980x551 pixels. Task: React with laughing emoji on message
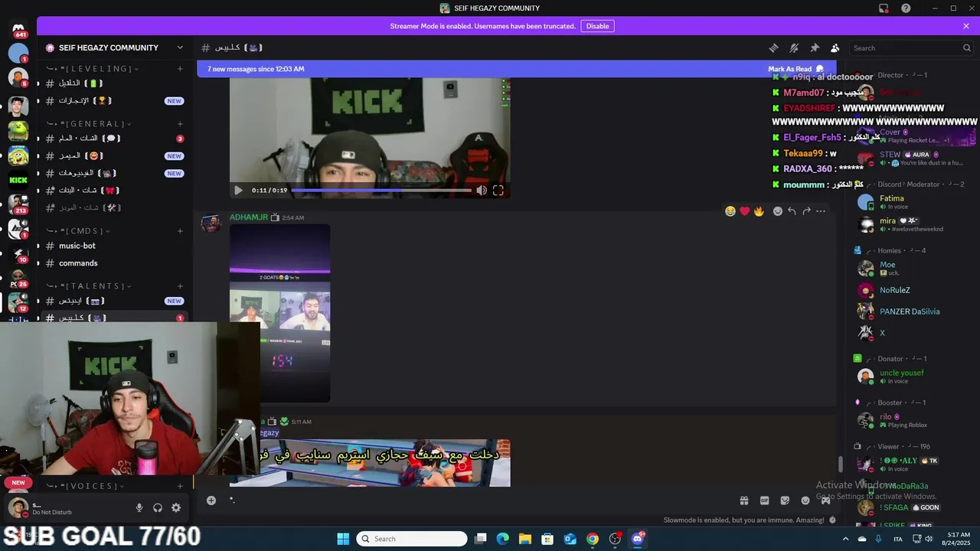click(730, 211)
